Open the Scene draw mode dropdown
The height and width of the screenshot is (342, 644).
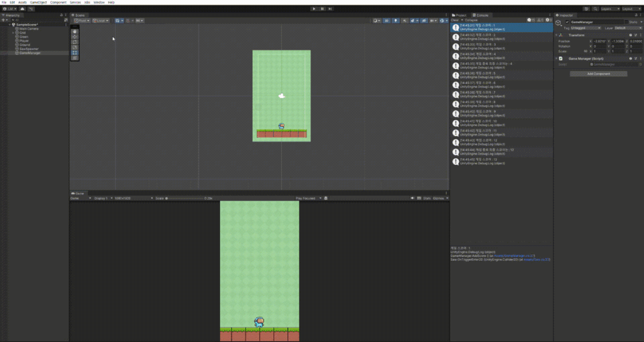pyautogui.click(x=376, y=21)
